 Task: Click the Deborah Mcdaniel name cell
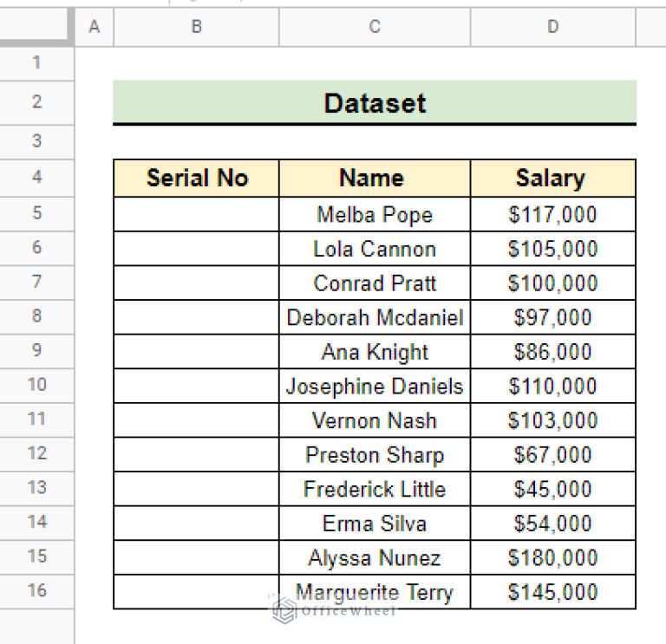point(375,317)
